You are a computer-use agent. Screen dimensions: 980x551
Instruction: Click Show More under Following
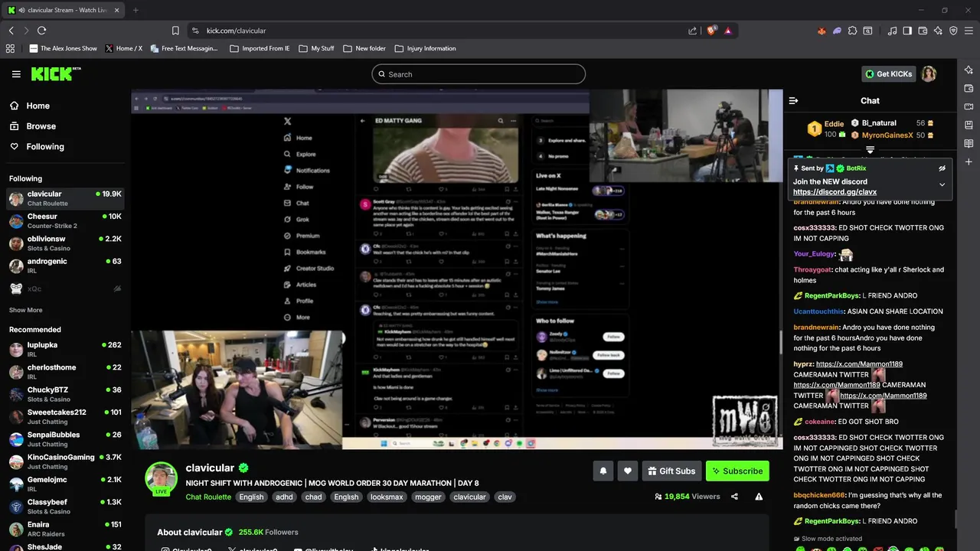pos(25,310)
